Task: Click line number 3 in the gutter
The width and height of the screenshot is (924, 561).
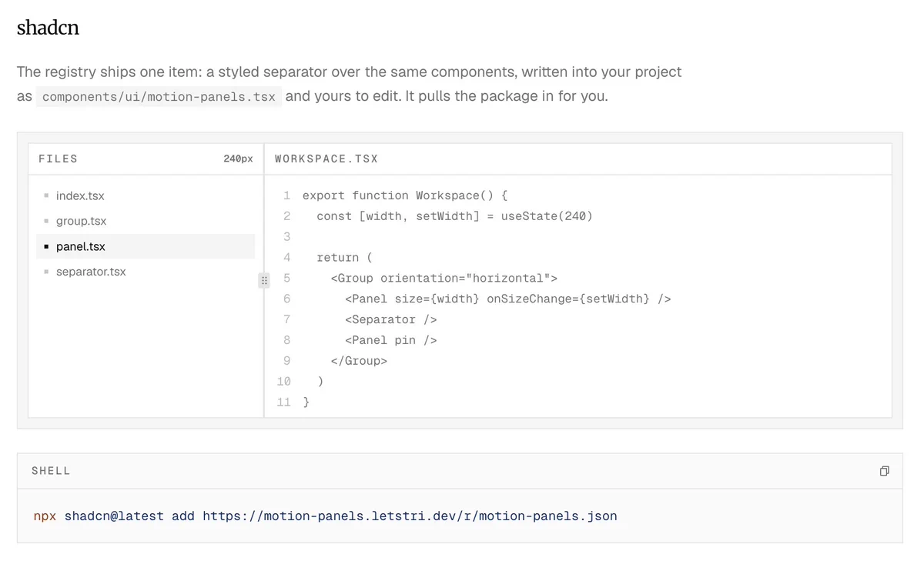Action: pyautogui.click(x=287, y=237)
